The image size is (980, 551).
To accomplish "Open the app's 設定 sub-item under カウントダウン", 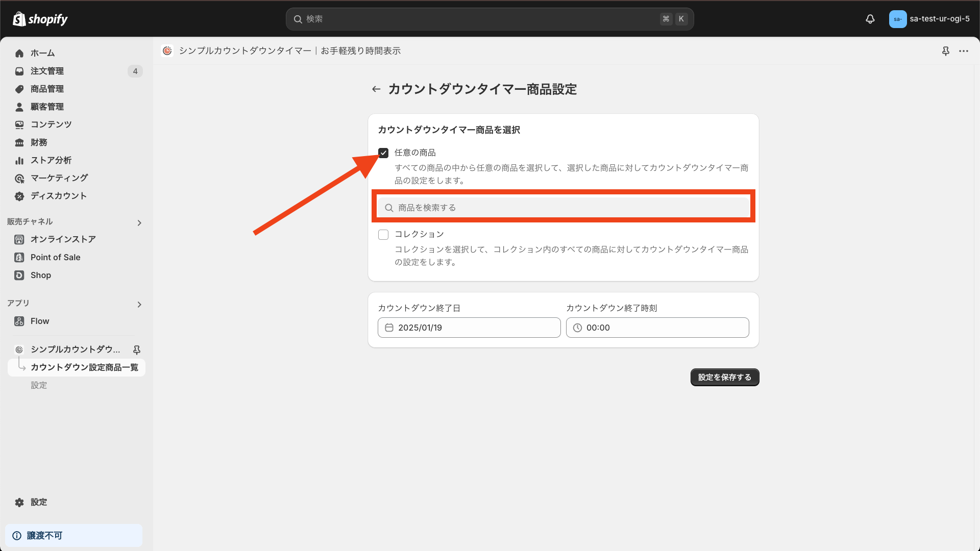I will (x=39, y=385).
